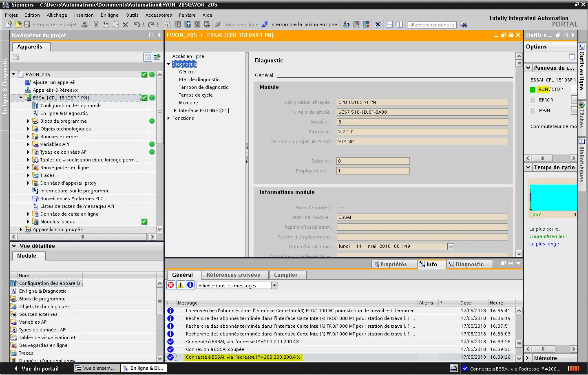Collapse ESSAI [CPU 1510SP-1 PN] node
Viewport: 588px width, 375px height.
[21, 98]
